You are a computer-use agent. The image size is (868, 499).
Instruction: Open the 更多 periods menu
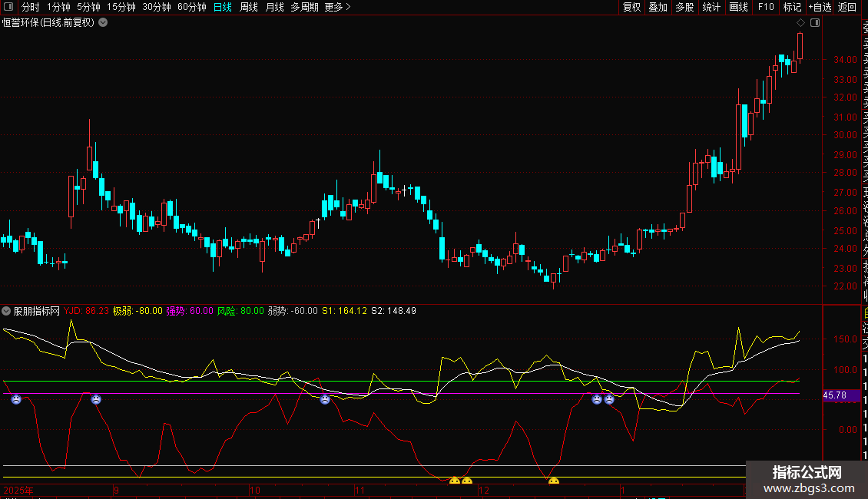click(337, 7)
